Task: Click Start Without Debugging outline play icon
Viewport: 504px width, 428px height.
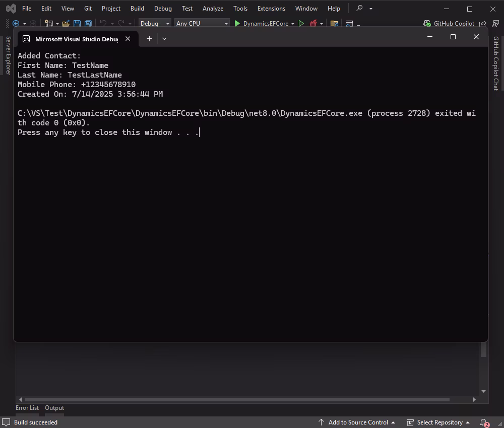Action: click(301, 24)
